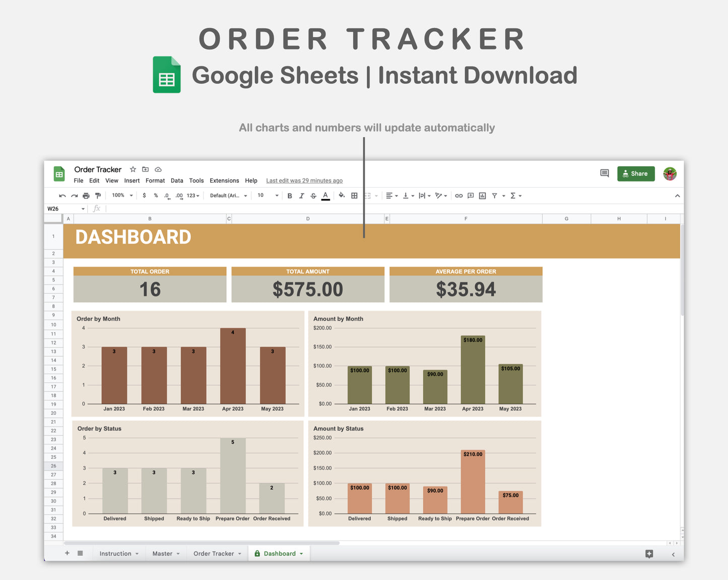Open the Dashboard sheet tab menu
Viewport: 728px width, 580px height.
pos(301,553)
